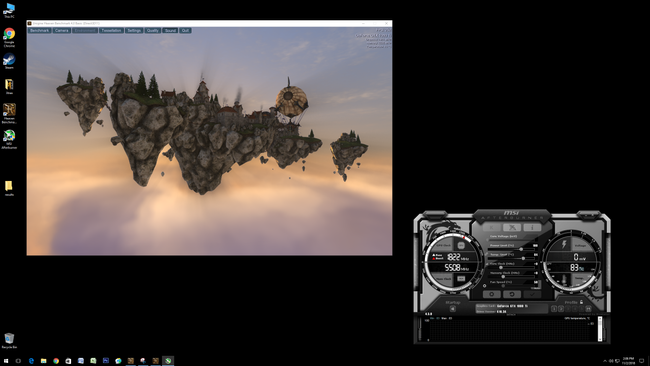Click Afterburner information (i) button
The image size is (650, 366).
click(532, 228)
